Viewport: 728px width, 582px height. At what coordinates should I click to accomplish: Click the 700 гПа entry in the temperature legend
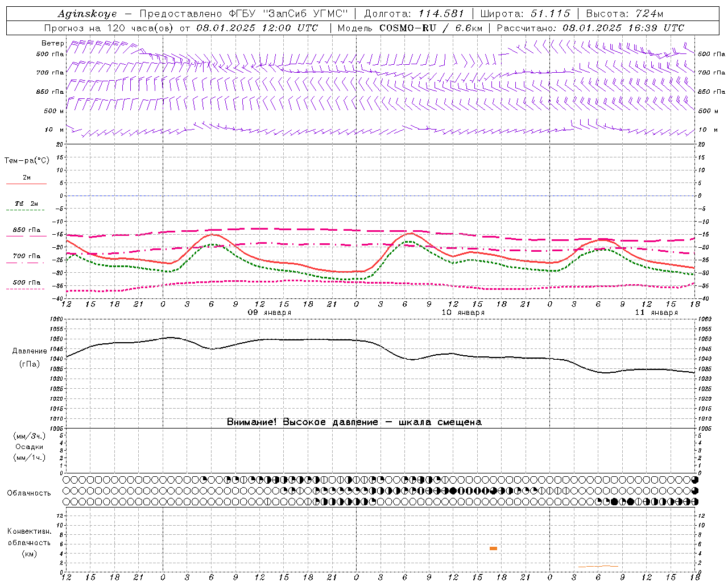(26, 257)
